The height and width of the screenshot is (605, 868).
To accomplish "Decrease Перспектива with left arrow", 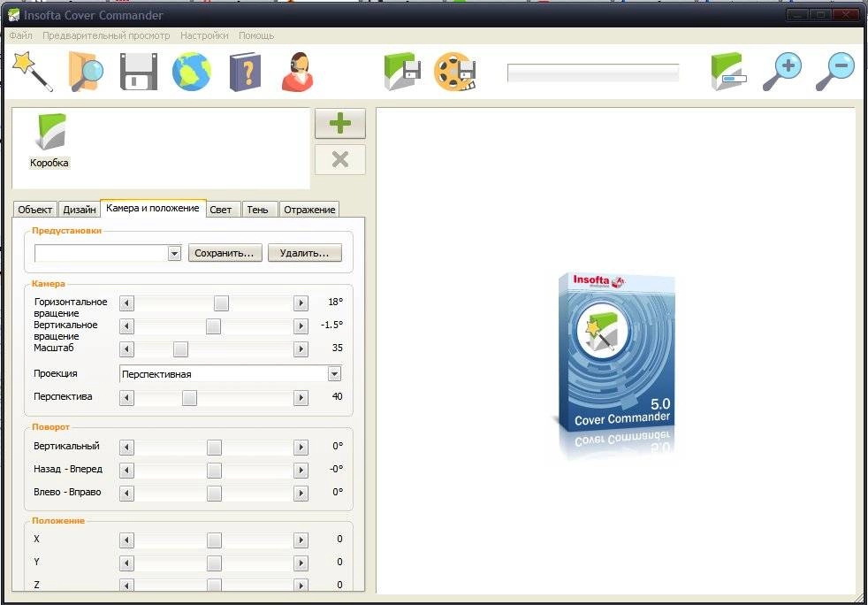I will point(126,397).
